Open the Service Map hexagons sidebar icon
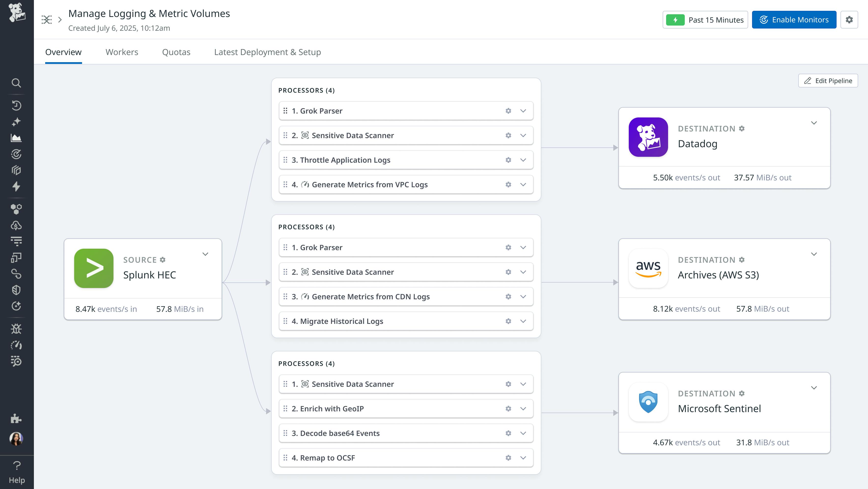 click(x=16, y=208)
